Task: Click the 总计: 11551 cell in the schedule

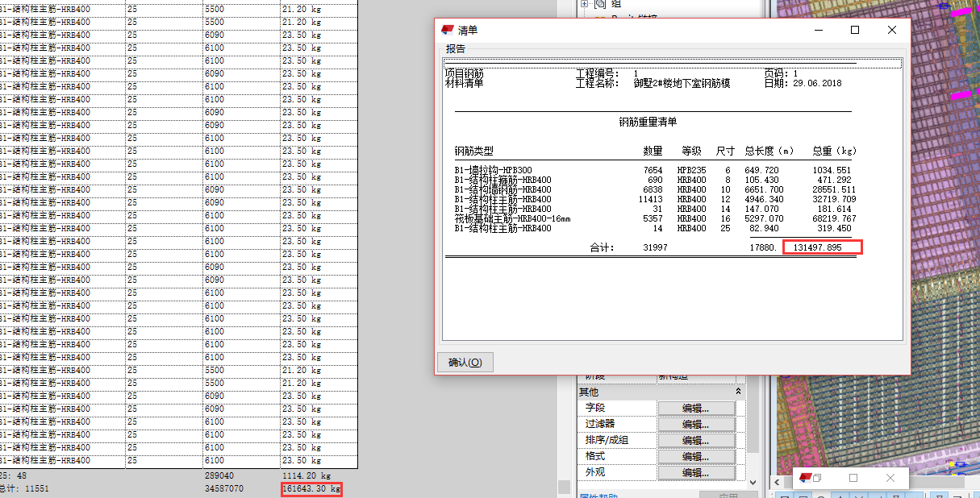Action: click(x=26, y=488)
